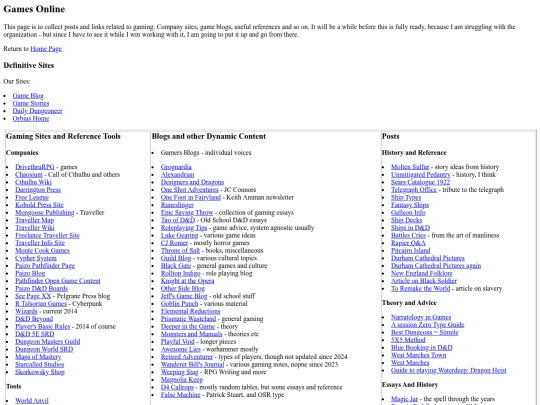Visit Knight at the Opera link

[x=187, y=281]
